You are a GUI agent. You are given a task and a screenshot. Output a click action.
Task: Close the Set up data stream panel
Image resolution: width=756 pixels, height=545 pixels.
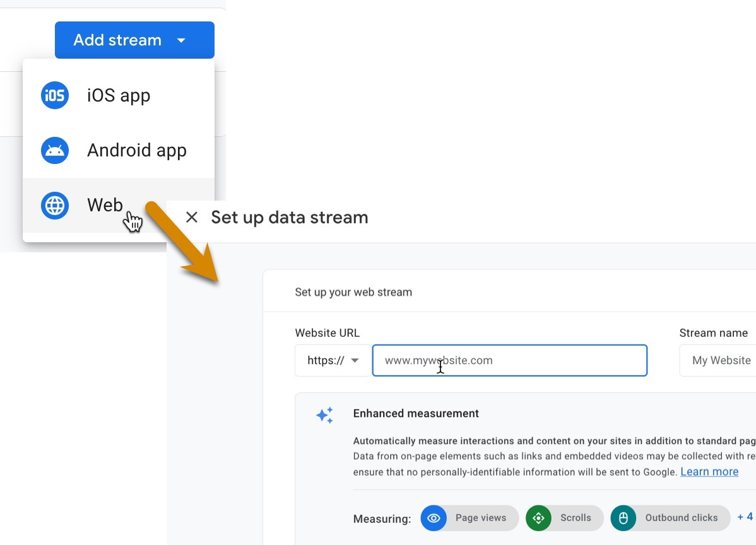(191, 218)
